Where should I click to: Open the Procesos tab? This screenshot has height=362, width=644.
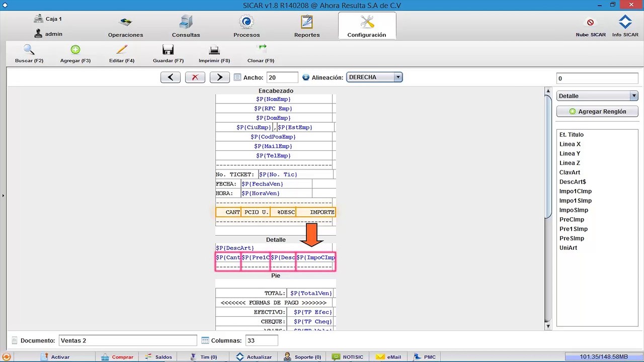click(x=247, y=27)
